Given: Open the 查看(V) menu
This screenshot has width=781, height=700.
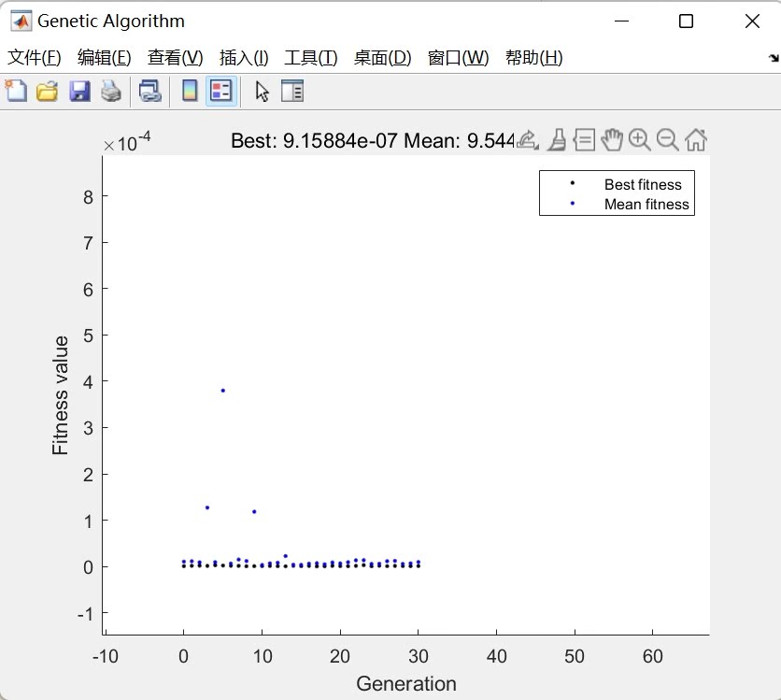Looking at the screenshot, I should pos(176,58).
